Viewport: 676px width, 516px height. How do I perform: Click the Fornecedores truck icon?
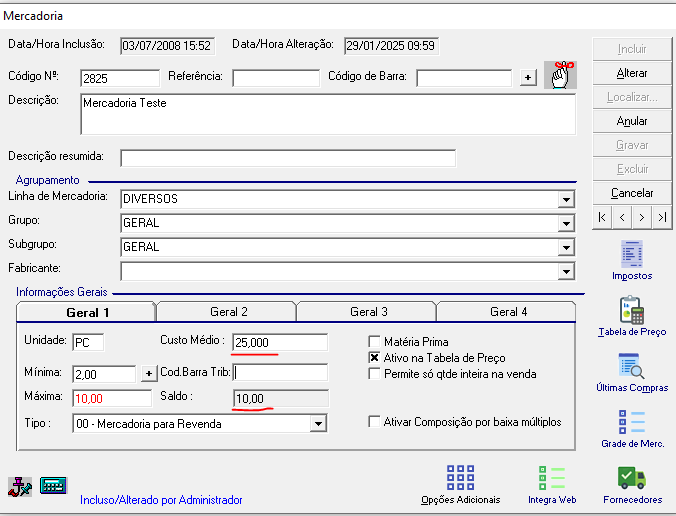pyautogui.click(x=632, y=478)
